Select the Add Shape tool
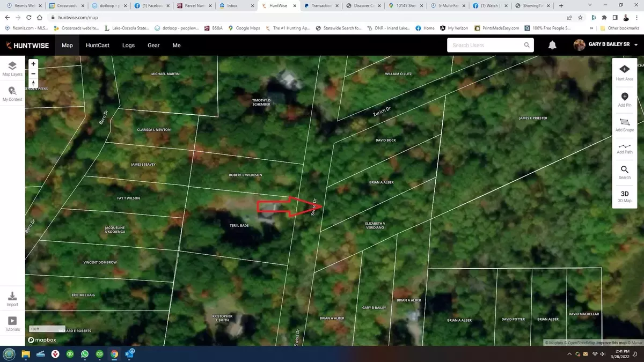Viewport: 644px width, 362px height. tap(625, 124)
